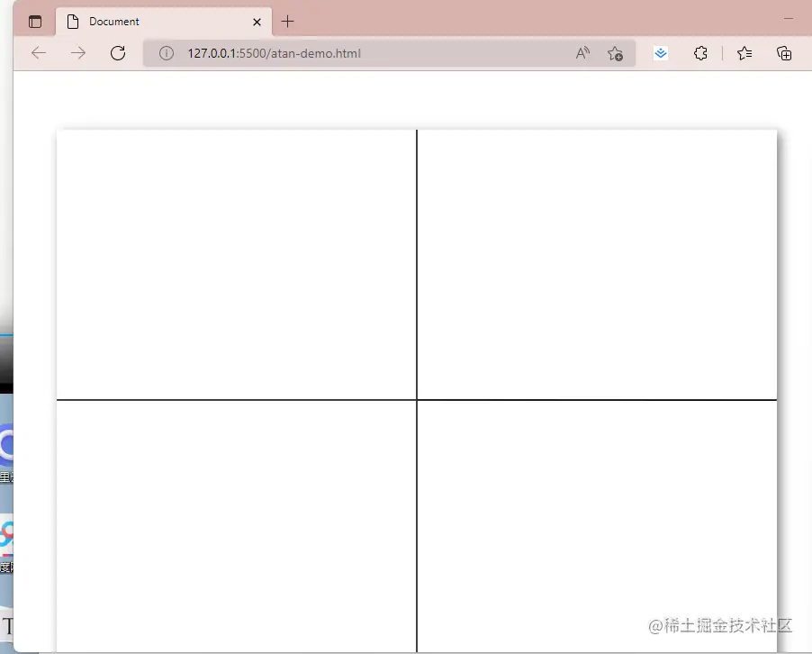Activate Read aloud icon

[x=582, y=53]
